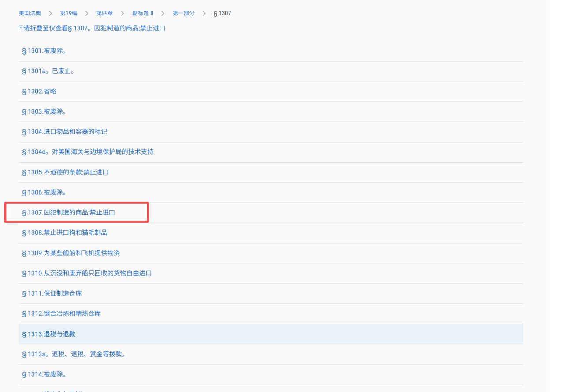564x392 pixels.
Task: Open section § 1303.被废除
Action: [x=44, y=112]
